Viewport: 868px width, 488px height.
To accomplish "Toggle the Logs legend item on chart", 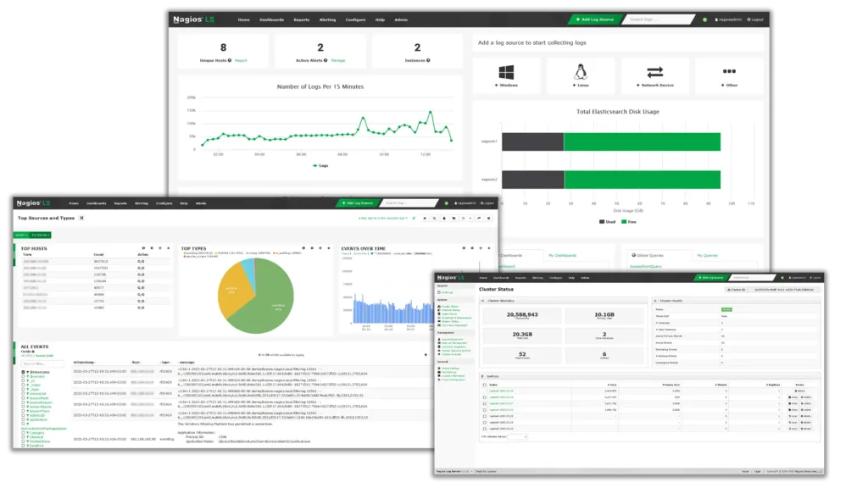I will coord(320,165).
